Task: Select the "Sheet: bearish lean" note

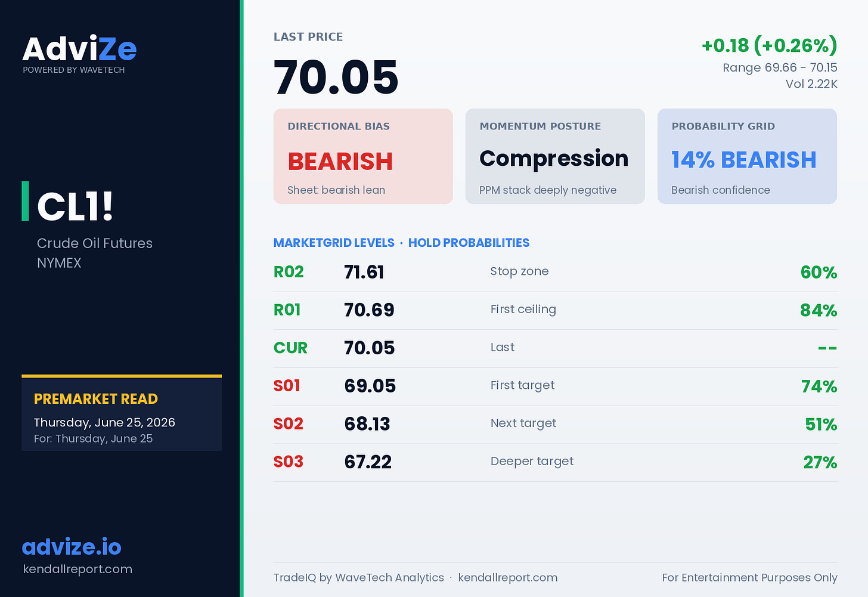Action: [x=336, y=190]
